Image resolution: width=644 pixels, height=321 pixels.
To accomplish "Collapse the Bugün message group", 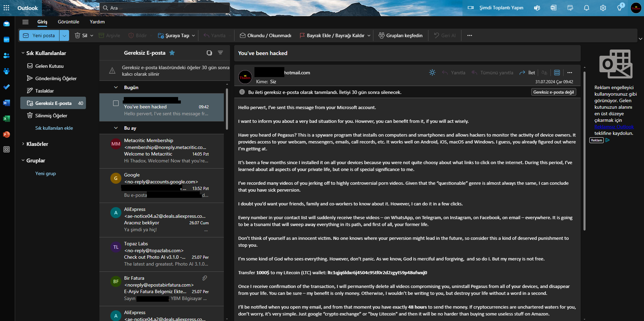I will point(116,87).
